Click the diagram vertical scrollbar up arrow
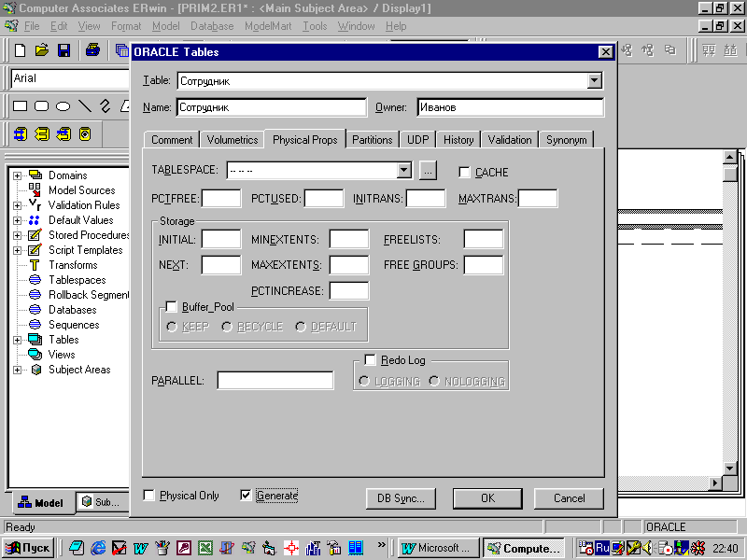 click(729, 156)
